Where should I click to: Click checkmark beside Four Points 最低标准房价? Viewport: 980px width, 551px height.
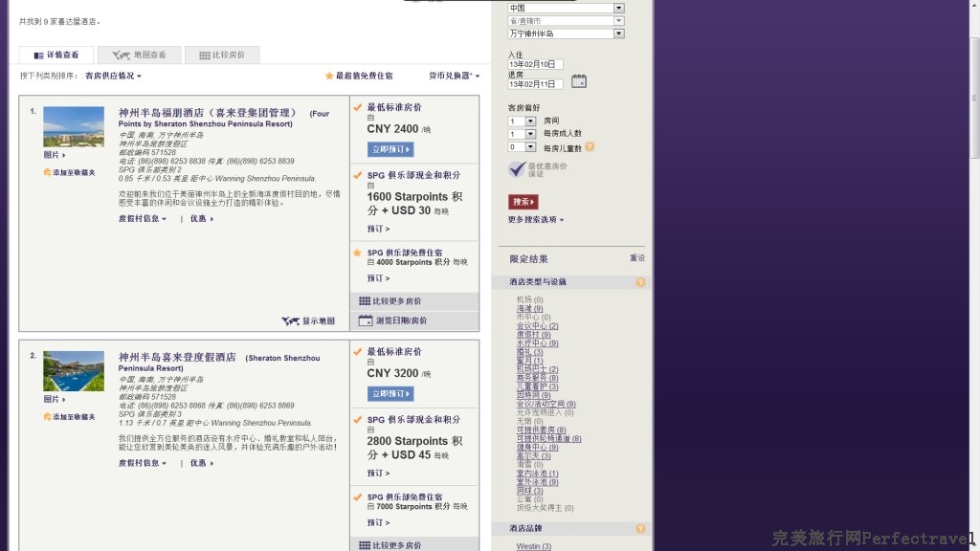(358, 107)
